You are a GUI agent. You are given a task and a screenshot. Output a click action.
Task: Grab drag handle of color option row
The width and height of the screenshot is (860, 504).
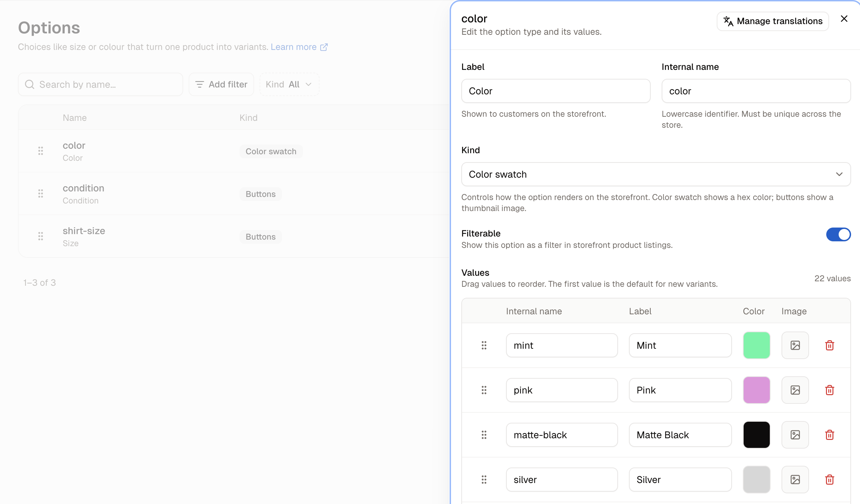[x=41, y=151]
